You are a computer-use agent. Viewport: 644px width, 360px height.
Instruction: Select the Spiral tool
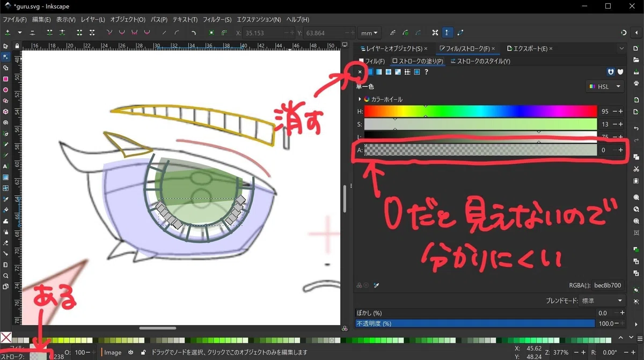[5, 122]
